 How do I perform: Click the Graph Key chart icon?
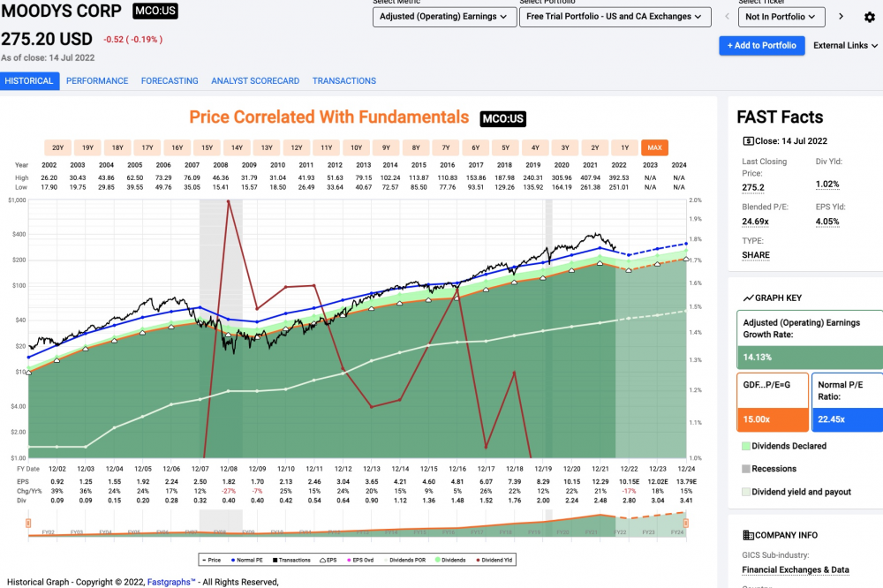(x=749, y=298)
